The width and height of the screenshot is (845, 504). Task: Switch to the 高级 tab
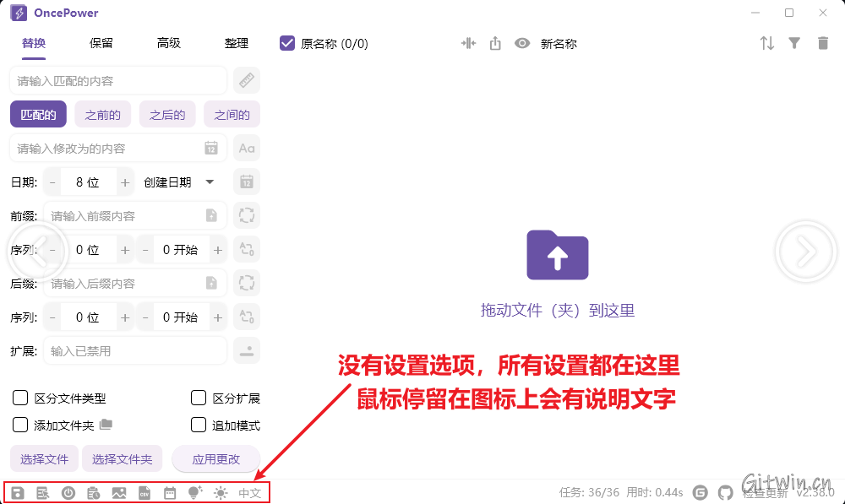coord(169,43)
